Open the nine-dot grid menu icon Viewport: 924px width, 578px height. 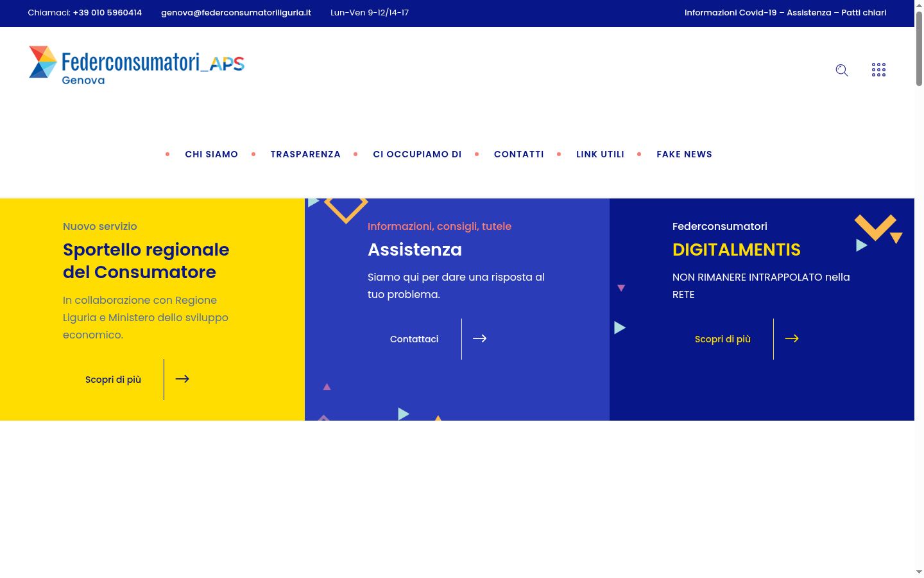[879, 70]
